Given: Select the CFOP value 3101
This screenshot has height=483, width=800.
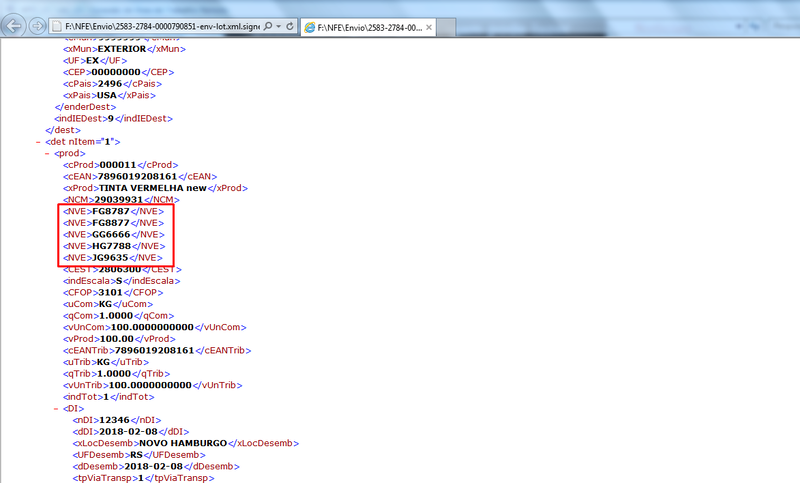Looking at the screenshot, I should tap(110, 293).
